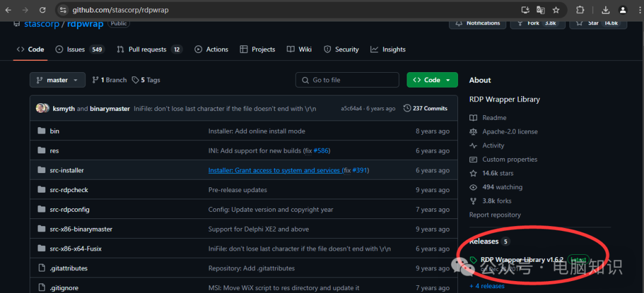Bookmark this page with the star icon
644x293 pixels.
click(x=556, y=10)
